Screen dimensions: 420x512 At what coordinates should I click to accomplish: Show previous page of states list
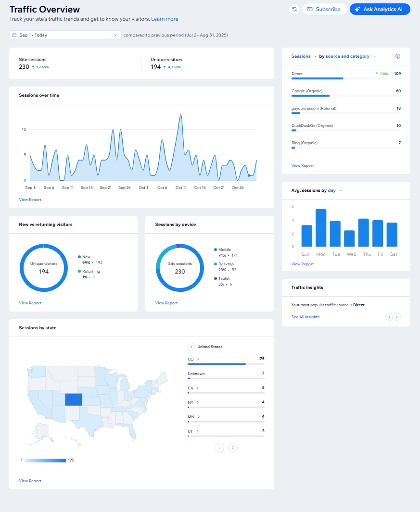pos(219,448)
